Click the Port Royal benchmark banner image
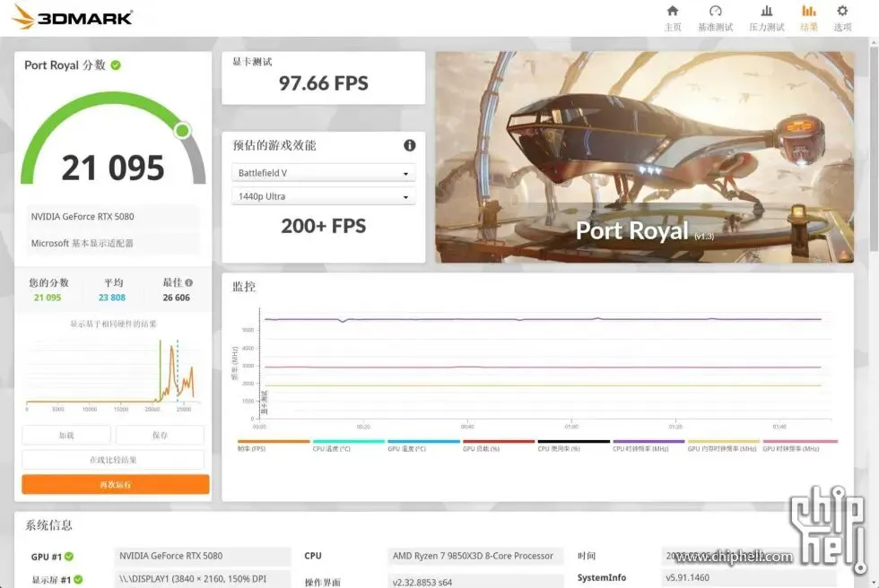 coord(645,158)
